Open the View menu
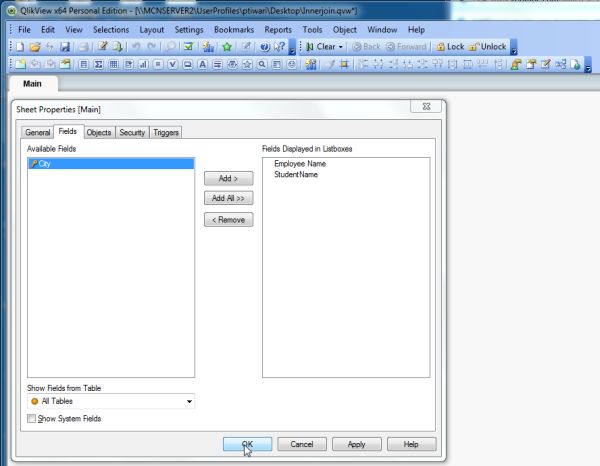This screenshot has width=600, height=466. click(73, 29)
